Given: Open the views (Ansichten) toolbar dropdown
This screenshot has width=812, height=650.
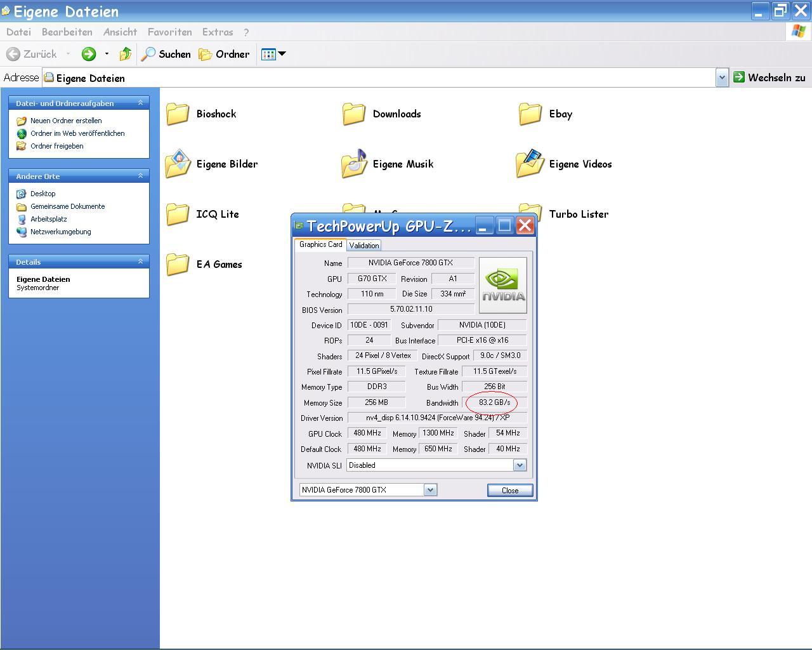Looking at the screenshot, I should tap(274, 55).
